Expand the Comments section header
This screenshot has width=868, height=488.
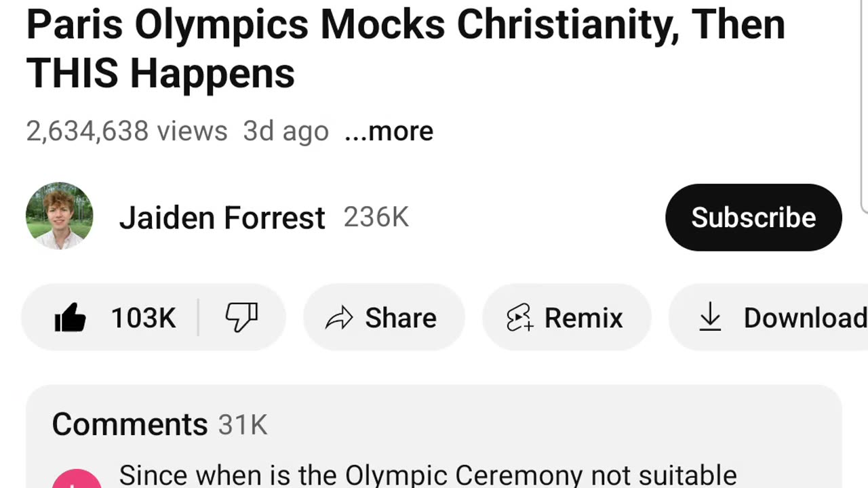pyautogui.click(x=130, y=424)
